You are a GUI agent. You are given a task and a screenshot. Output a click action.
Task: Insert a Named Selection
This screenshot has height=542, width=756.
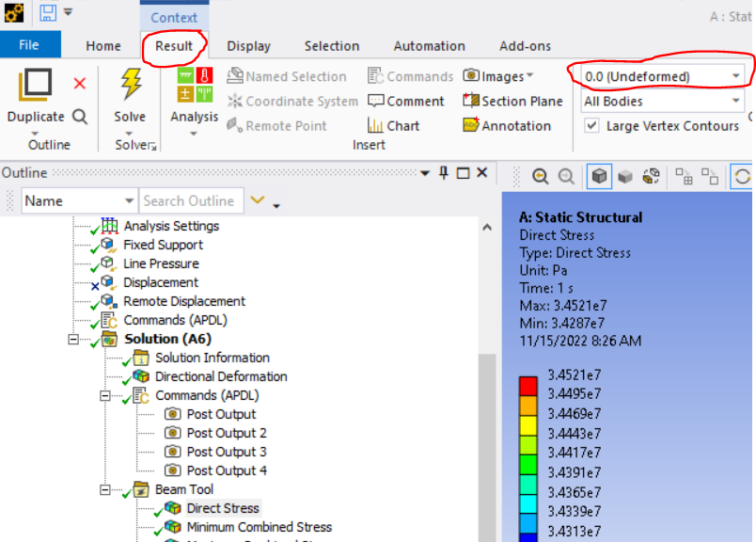coord(287,76)
